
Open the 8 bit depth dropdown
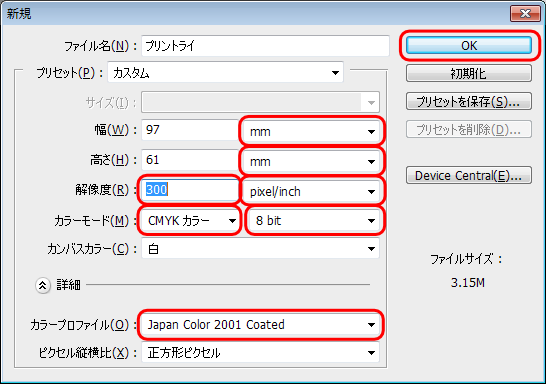[x=315, y=220]
